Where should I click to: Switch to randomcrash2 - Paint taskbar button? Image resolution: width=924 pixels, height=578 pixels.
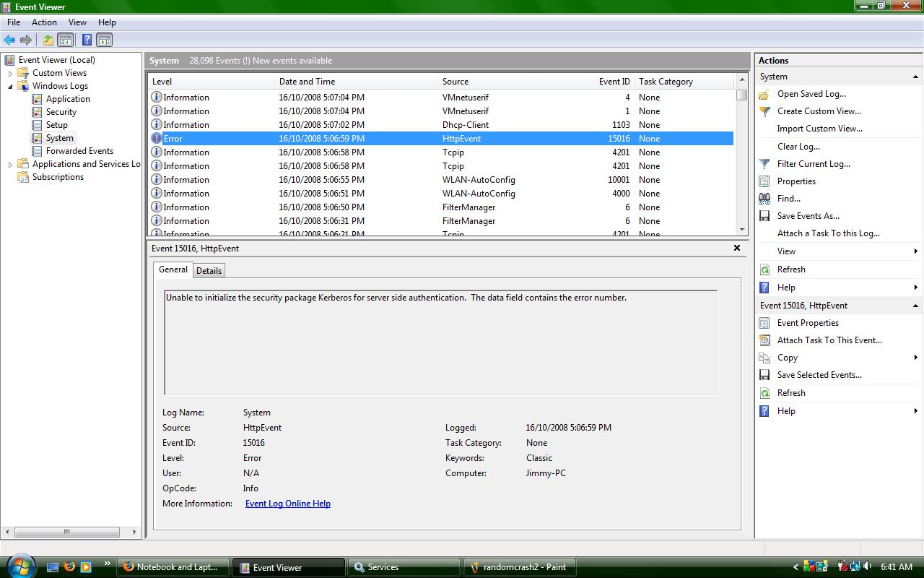pyautogui.click(x=519, y=567)
